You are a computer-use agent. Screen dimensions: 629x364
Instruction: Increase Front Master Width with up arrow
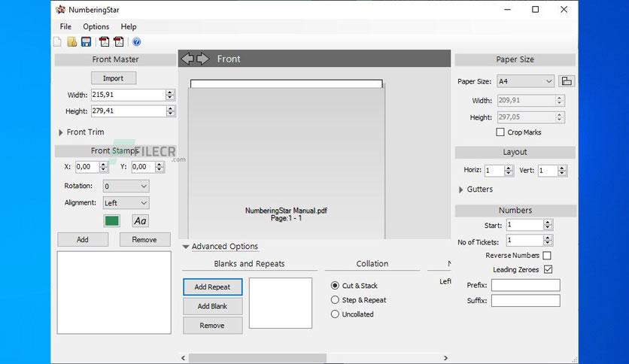170,93
